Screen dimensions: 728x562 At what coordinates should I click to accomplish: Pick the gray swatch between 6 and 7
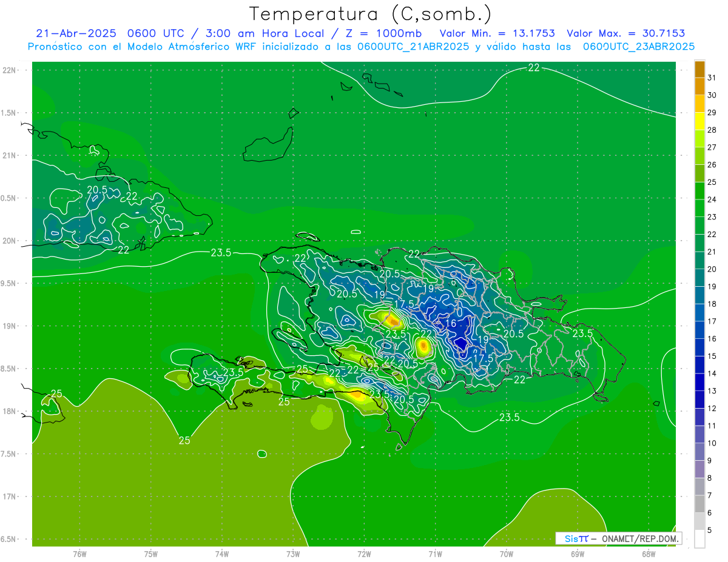[x=699, y=504]
